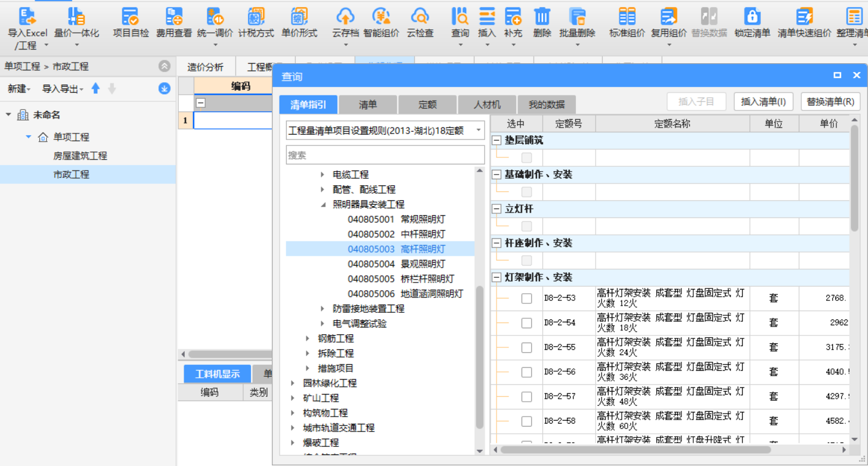Check the box for 定额 D8-2-54
The image size is (868, 466).
[x=526, y=323]
